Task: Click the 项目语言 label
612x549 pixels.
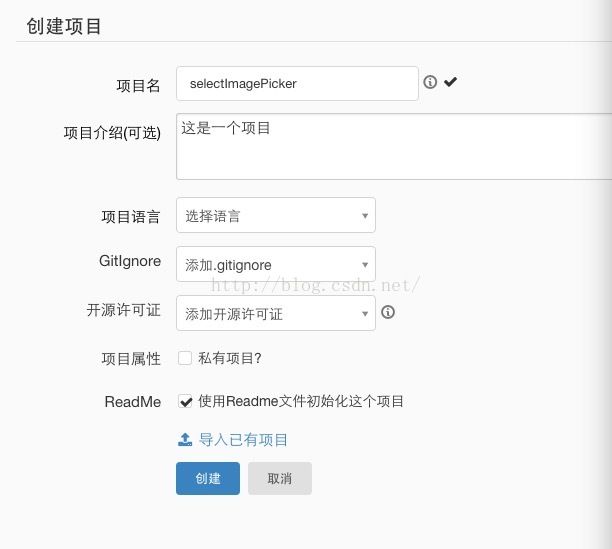Action: point(131,217)
